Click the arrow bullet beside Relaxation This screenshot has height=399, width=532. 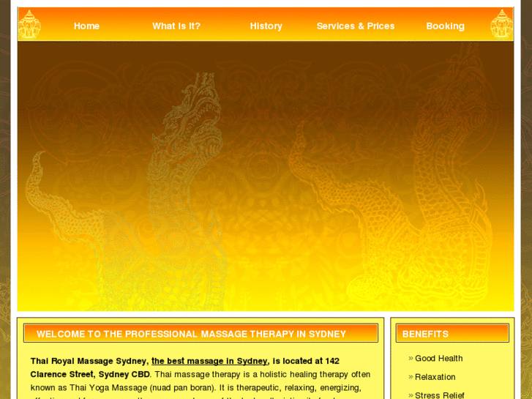point(411,377)
